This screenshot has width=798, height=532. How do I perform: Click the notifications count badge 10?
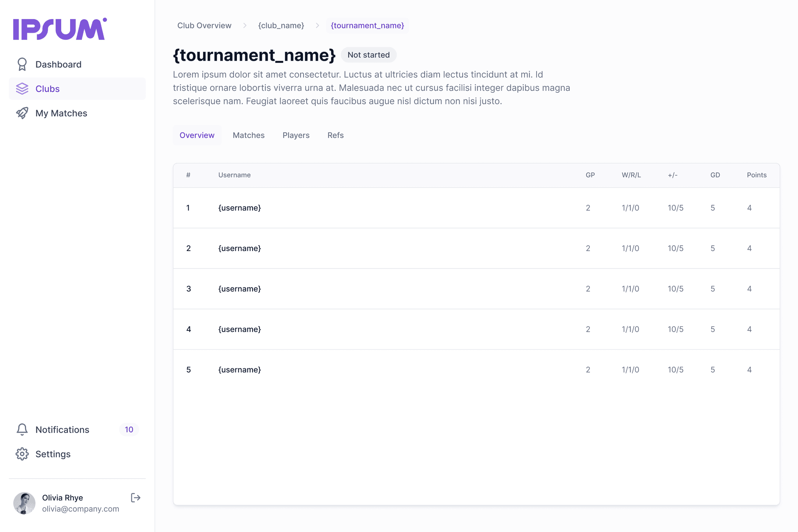click(129, 429)
